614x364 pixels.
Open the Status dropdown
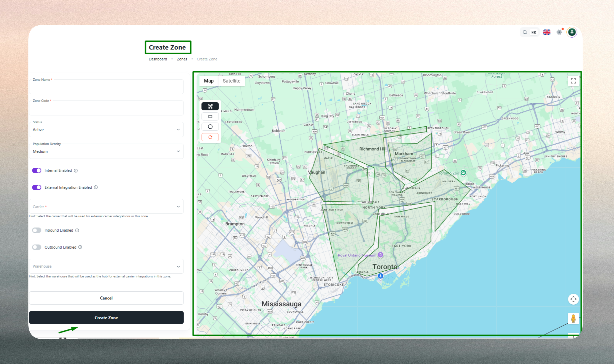click(x=106, y=129)
